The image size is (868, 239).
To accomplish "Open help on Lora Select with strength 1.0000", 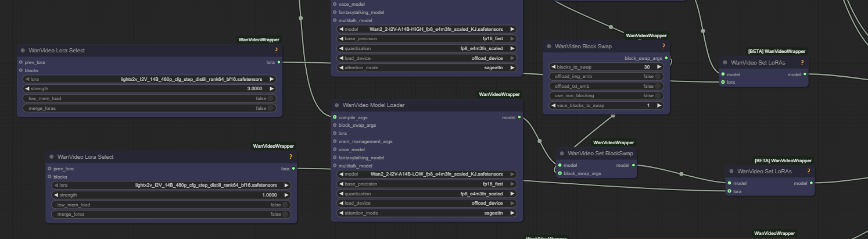I will pyautogui.click(x=290, y=157).
